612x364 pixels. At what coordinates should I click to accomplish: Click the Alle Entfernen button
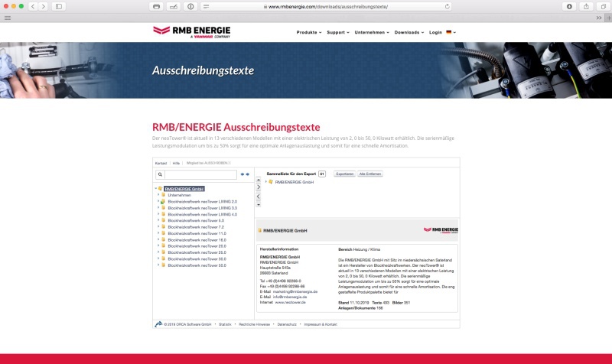[370, 174]
